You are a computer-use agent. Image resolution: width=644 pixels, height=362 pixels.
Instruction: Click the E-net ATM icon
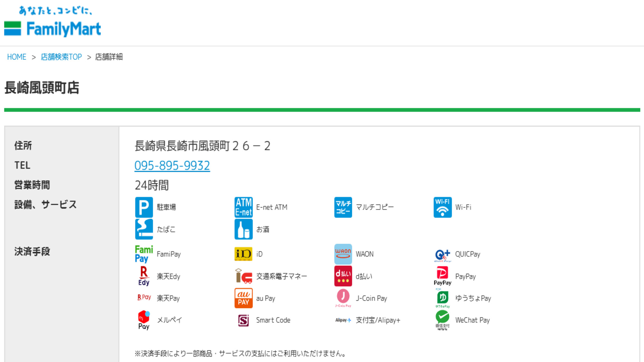tap(243, 207)
